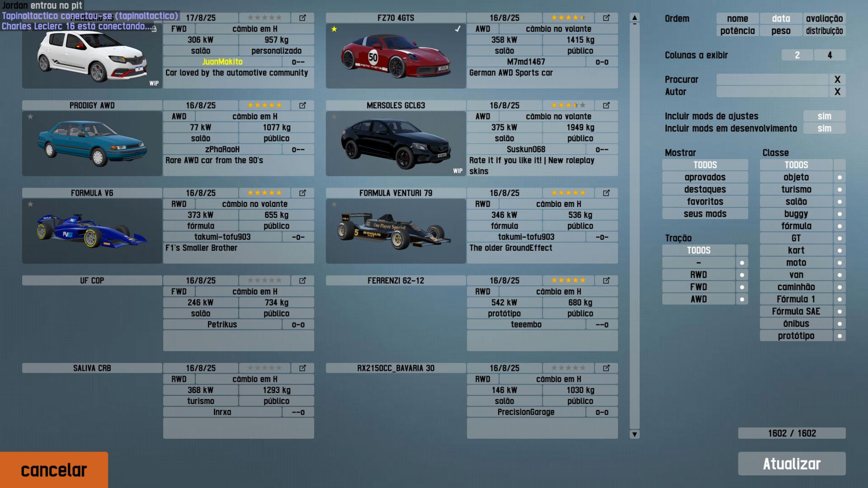This screenshot has height=488, width=868.
Task: Open external link icon for PRODIGY AWD
Action: [302, 105]
